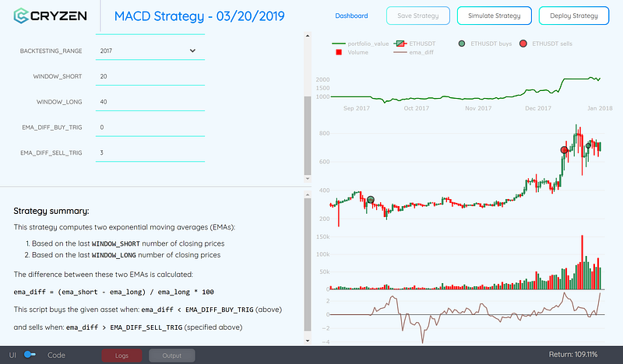Viewport: 623px width, 364px height.
Task: Click the ema_diff formula line
Action: pos(114,292)
